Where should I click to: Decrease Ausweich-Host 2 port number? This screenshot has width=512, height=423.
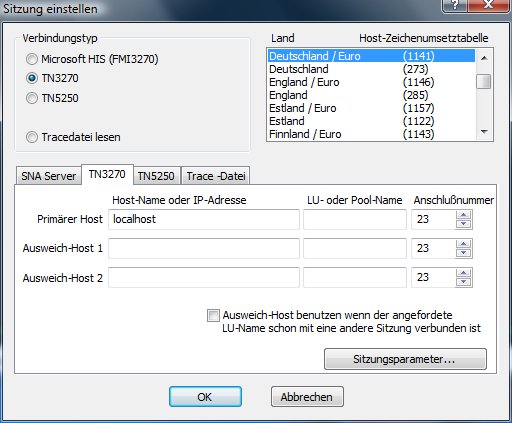463,282
